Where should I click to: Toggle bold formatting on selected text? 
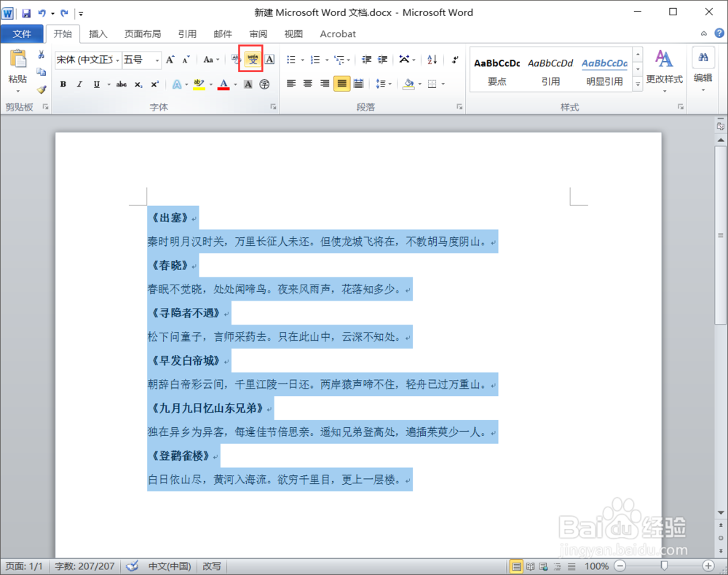point(63,84)
